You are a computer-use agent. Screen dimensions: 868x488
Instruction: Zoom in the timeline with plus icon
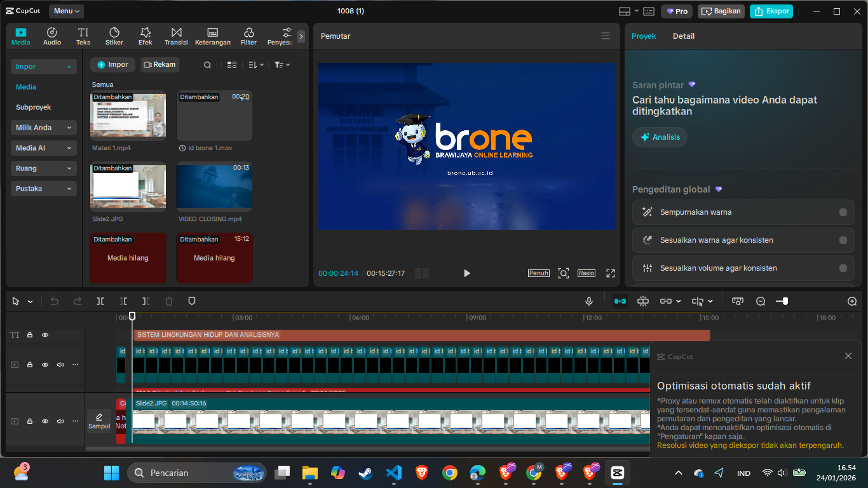click(853, 301)
